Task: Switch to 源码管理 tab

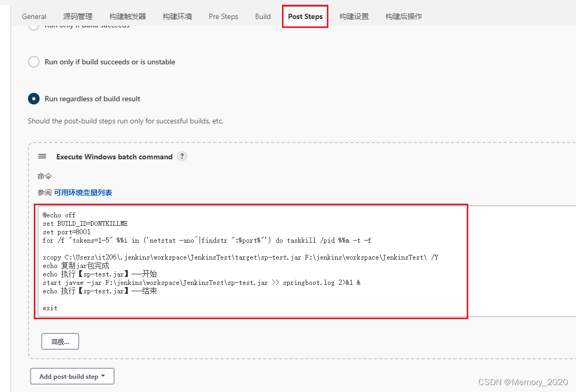Action: click(x=78, y=16)
